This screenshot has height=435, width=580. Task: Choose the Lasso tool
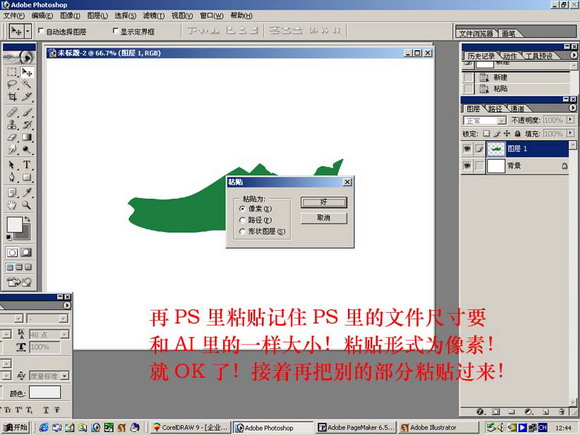[12, 84]
